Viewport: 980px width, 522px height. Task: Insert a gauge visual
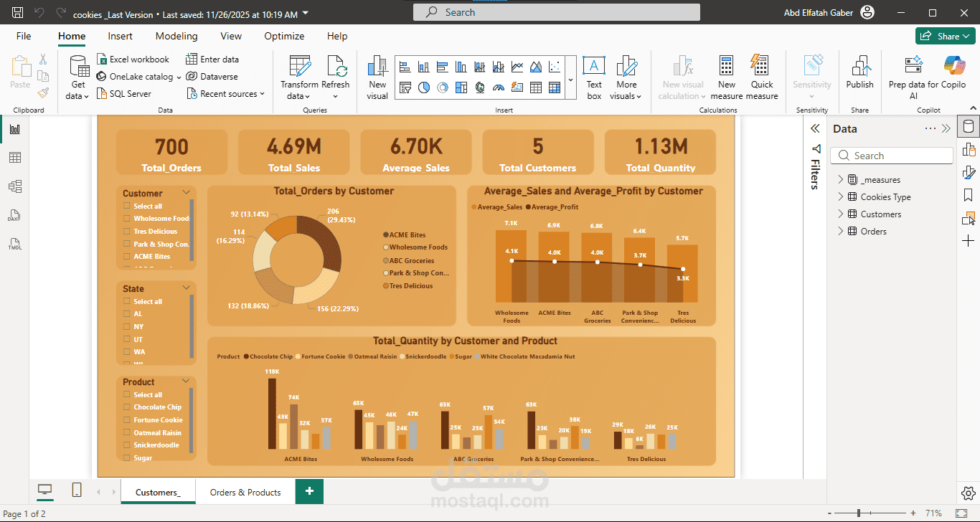coord(498,87)
